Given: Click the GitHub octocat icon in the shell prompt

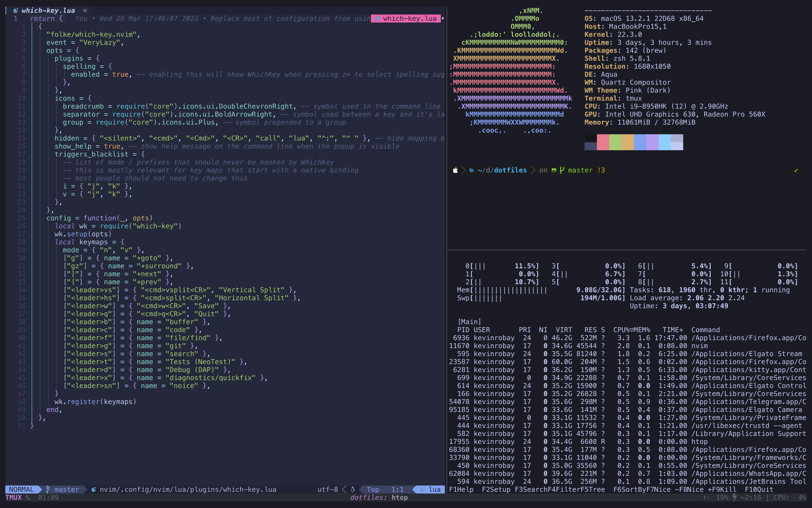Looking at the screenshot, I should coord(554,170).
